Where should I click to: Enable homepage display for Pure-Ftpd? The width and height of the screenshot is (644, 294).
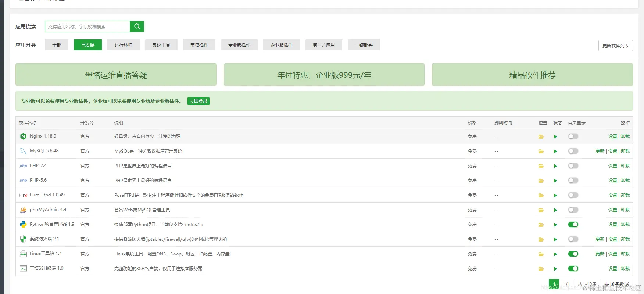pos(573,195)
